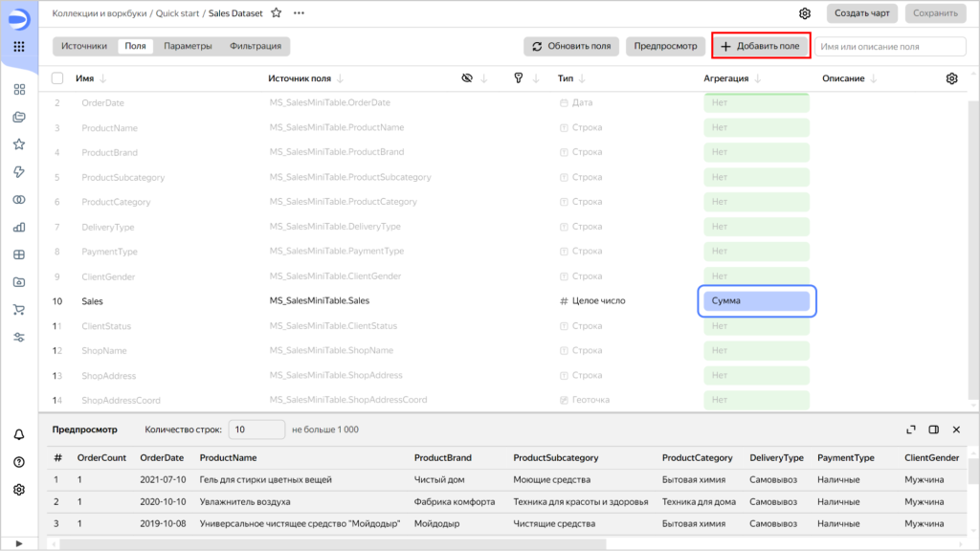Open notifications via the bell icon

(19, 435)
